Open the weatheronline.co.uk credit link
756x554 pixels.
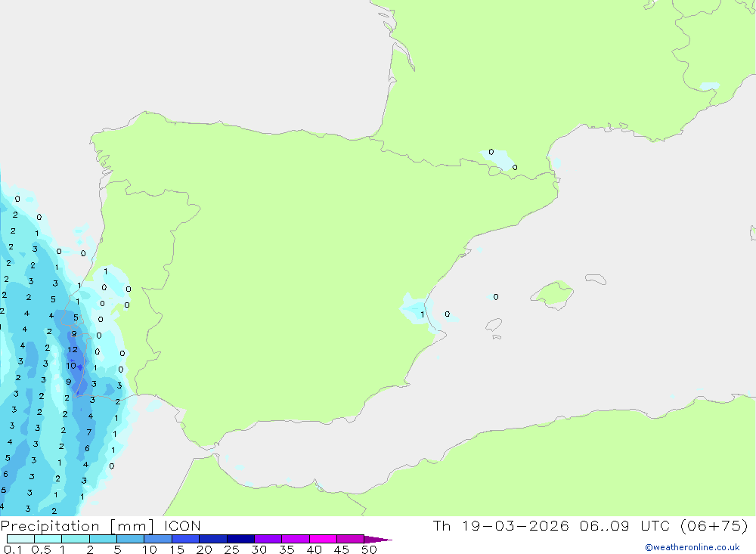click(692, 547)
